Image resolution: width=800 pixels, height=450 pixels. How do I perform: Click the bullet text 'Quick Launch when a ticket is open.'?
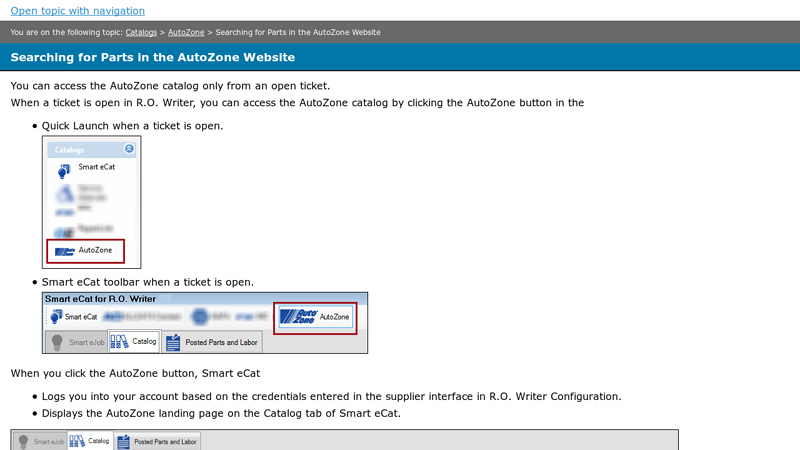[133, 126]
